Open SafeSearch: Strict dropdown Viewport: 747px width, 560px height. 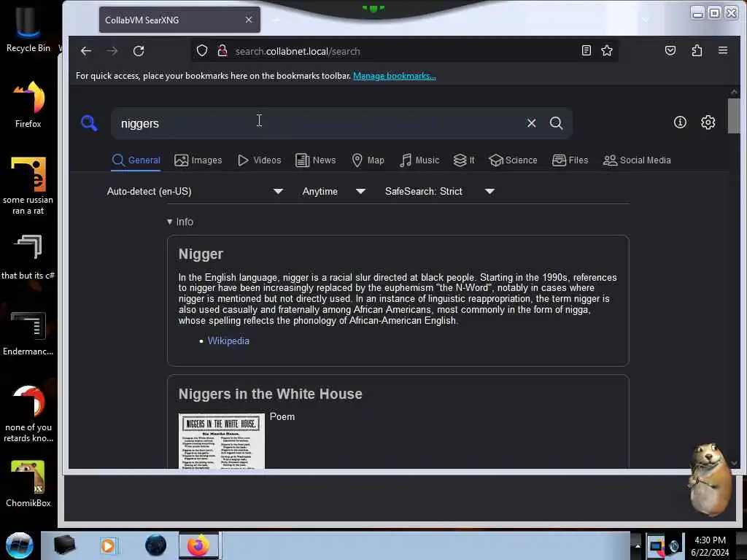pos(440,192)
